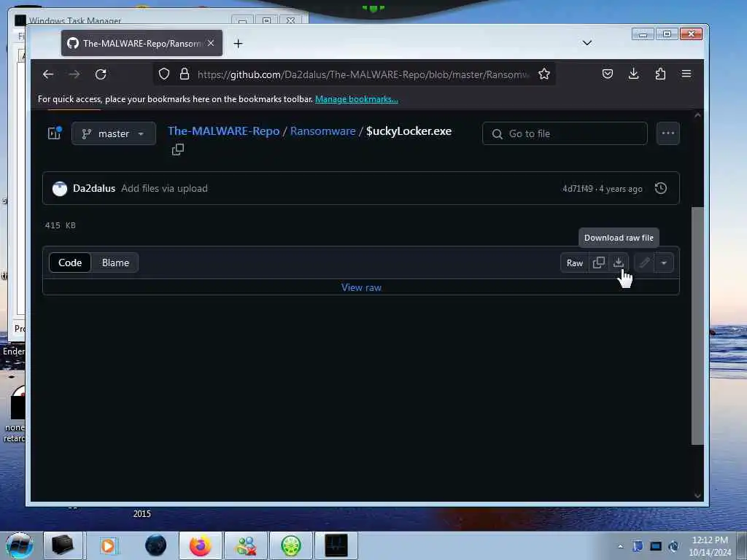Screen dimensions: 747x560
Task: Open the Firefox hamburger application menu
Action: click(686, 74)
